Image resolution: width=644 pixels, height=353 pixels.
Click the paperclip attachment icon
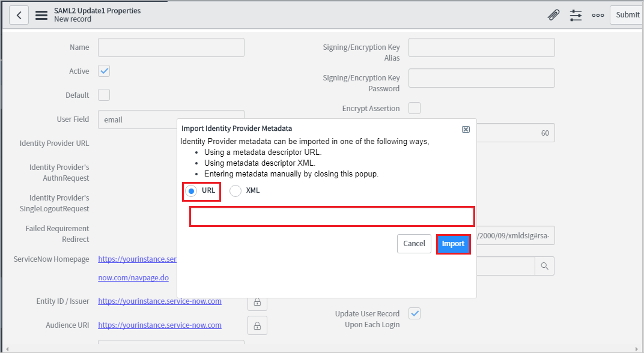click(553, 14)
